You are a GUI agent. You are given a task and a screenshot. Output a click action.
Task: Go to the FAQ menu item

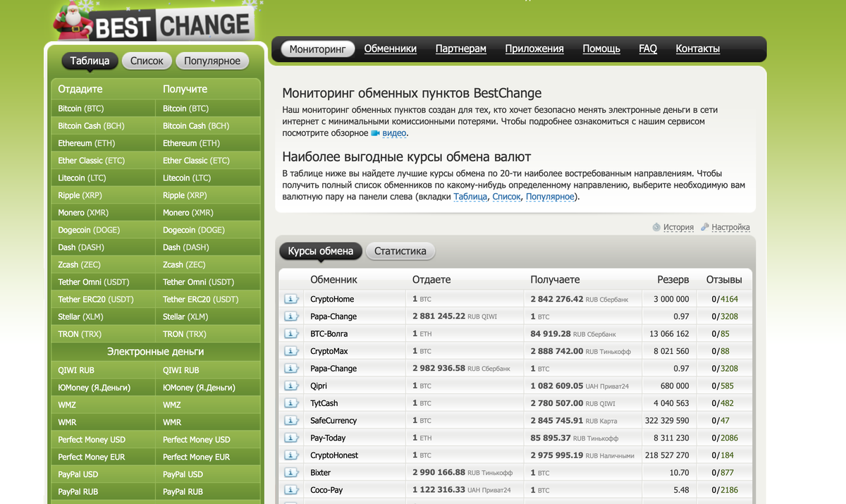click(x=647, y=48)
